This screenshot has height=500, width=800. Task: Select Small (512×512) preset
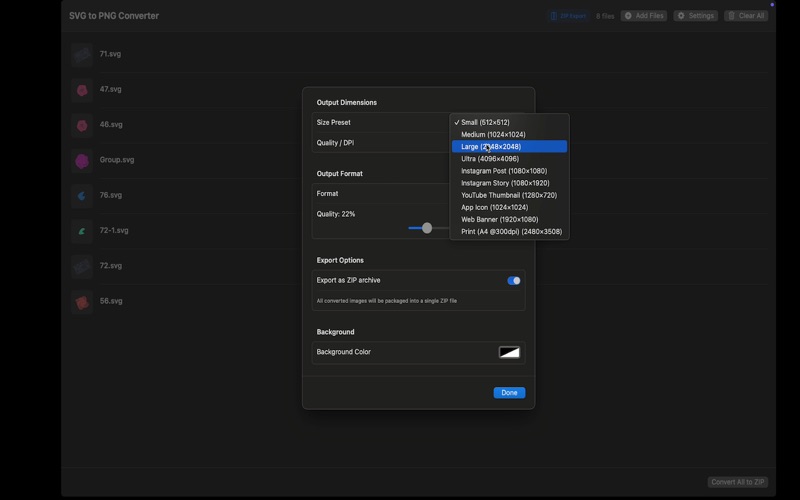coord(509,122)
